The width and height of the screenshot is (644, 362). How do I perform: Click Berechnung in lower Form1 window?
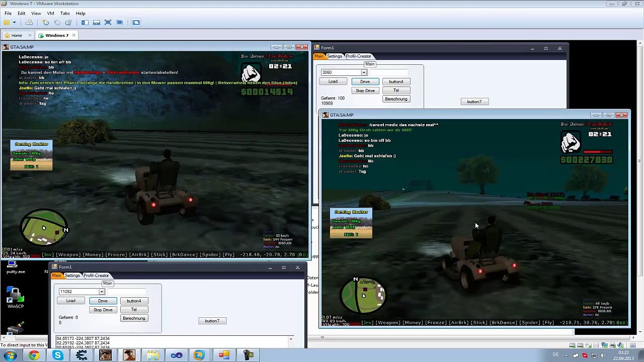click(x=134, y=318)
